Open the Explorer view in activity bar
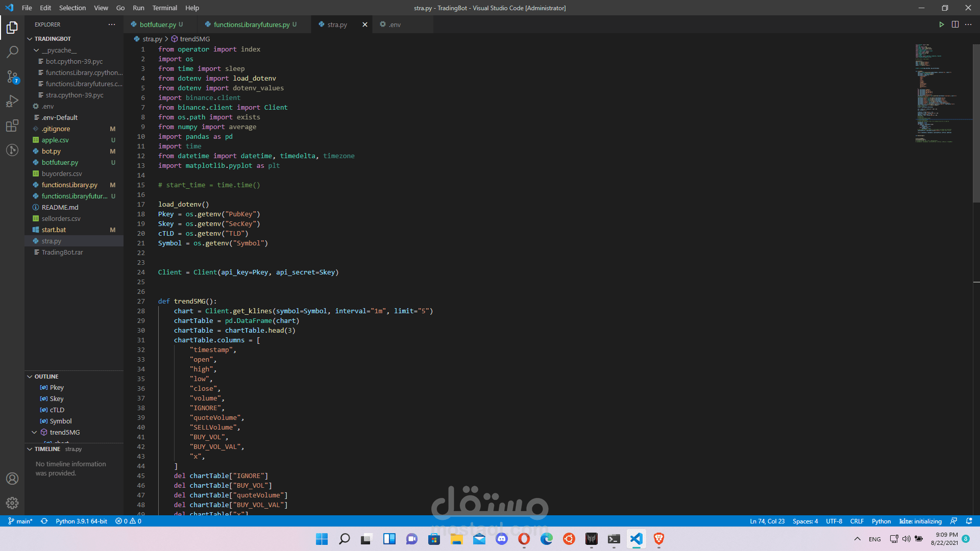Viewport: 980px width, 551px height. click(12, 27)
